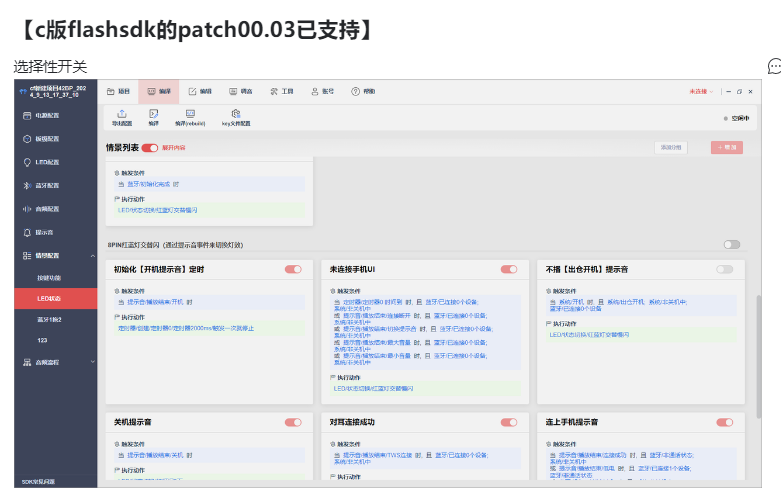Open the key文件配置 icon
This screenshot has height=504, width=781.
[236, 114]
